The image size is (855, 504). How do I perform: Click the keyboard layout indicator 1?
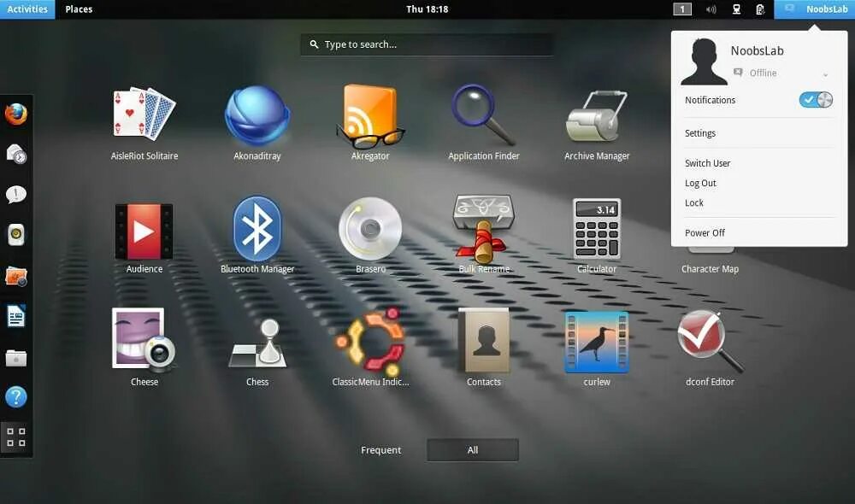(x=682, y=9)
